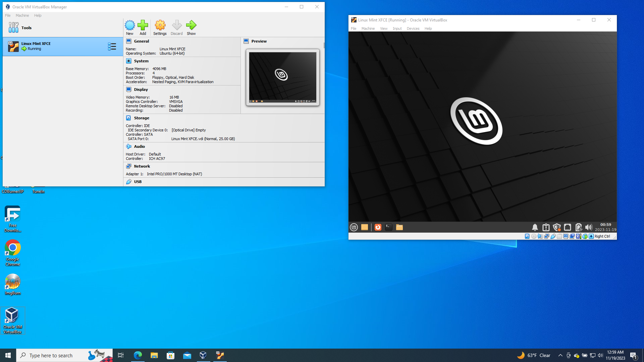Image resolution: width=644 pixels, height=362 pixels.
Task: Click the power manager battery icon in VM panel
Action: 579,227
